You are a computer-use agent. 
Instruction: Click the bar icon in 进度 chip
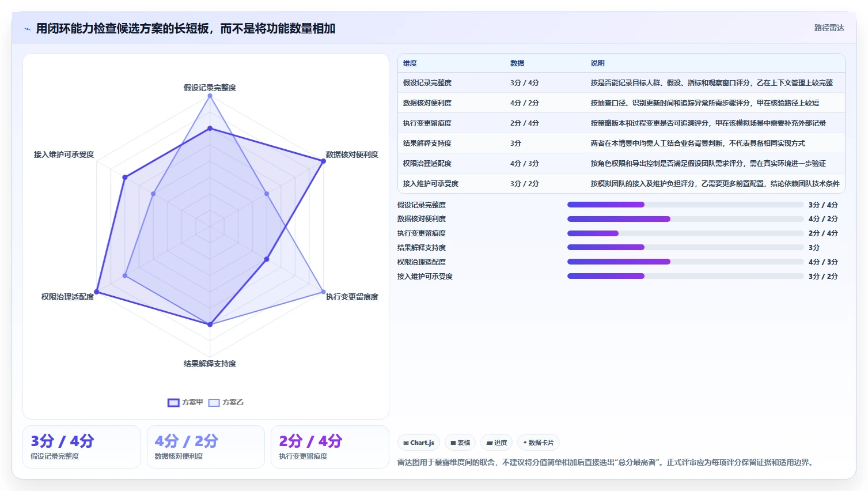pyautogui.click(x=490, y=443)
